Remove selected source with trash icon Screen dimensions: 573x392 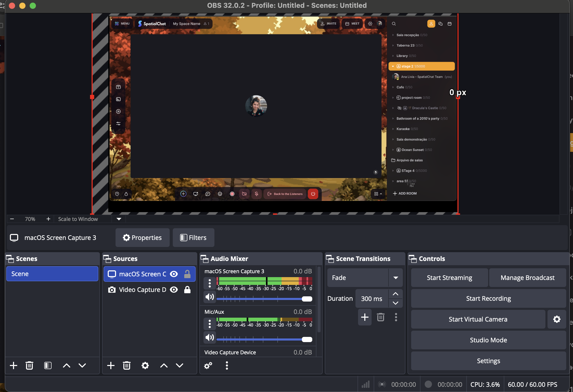[x=127, y=365]
